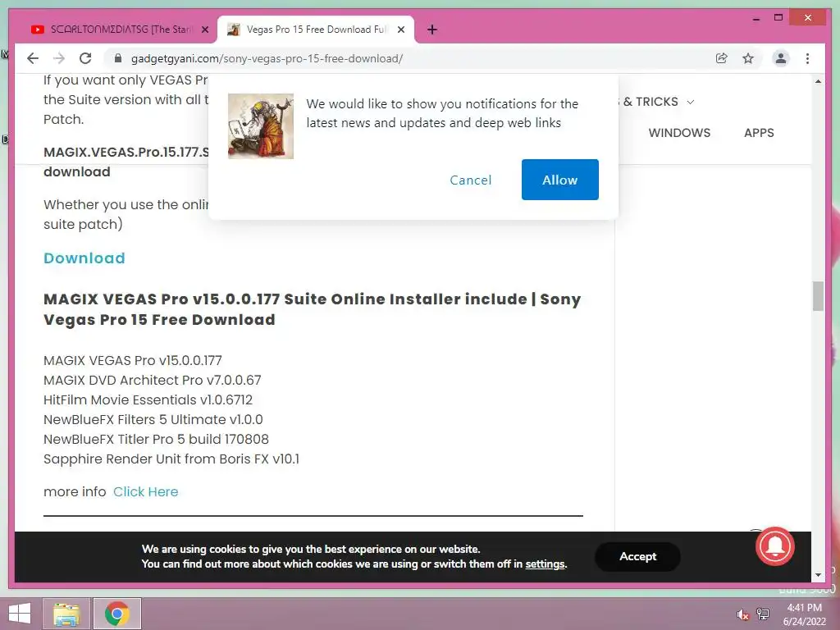Open the Windows Start button
840x630 pixels.
[x=20, y=614]
